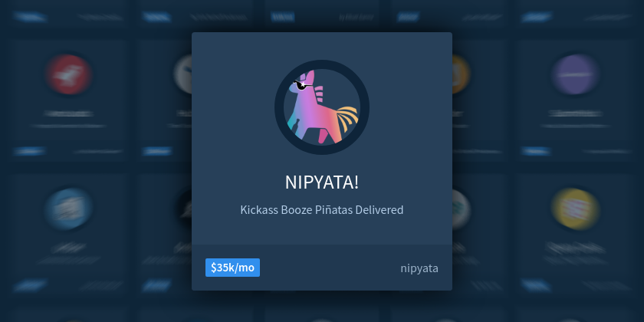This screenshot has width=644, height=322.
Task: Click the blurred blue badge under purple logo card
Action: click(536, 151)
